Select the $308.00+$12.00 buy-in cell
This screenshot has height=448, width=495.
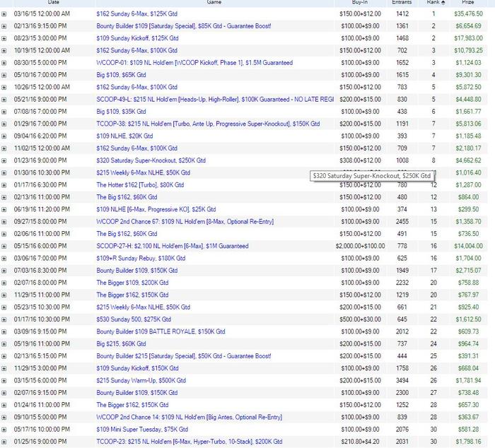360,160
